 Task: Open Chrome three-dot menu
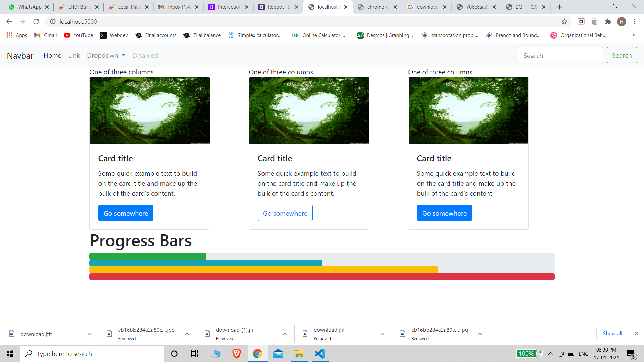(x=635, y=22)
